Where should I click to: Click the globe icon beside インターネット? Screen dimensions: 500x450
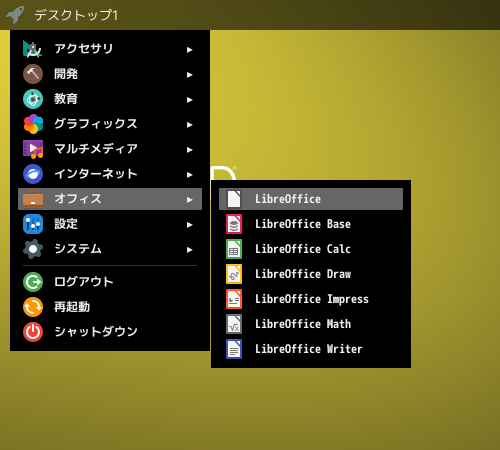point(33,174)
